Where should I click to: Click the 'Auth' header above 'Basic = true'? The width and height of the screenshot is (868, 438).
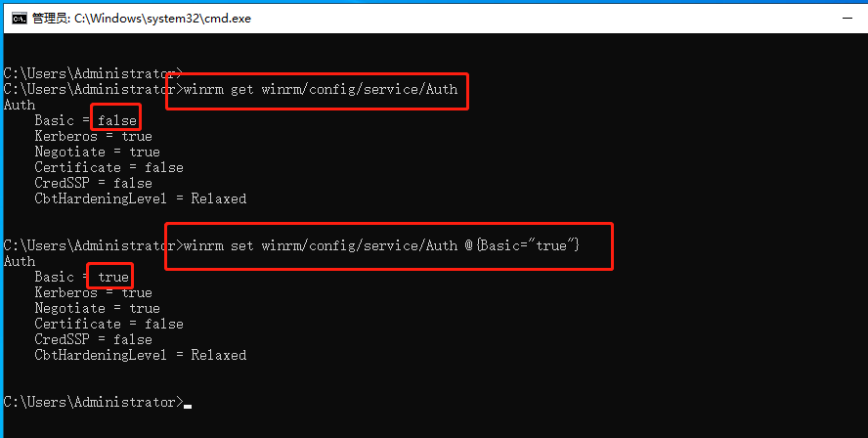19,261
